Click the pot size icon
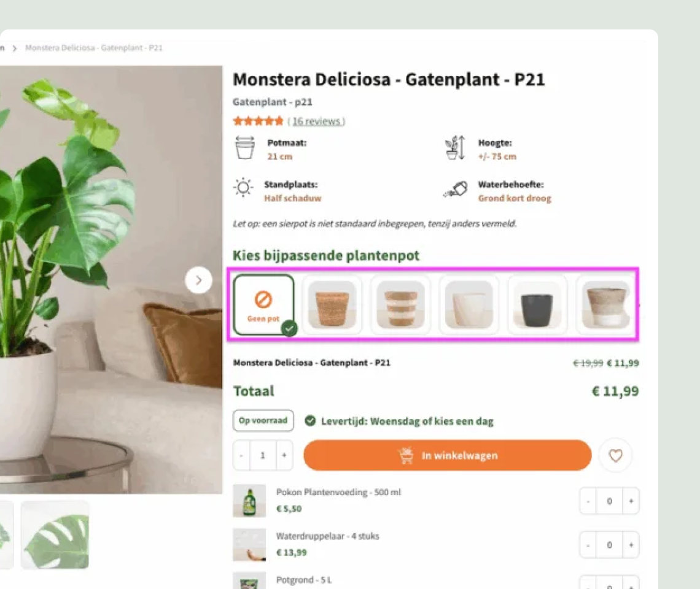 245,148
